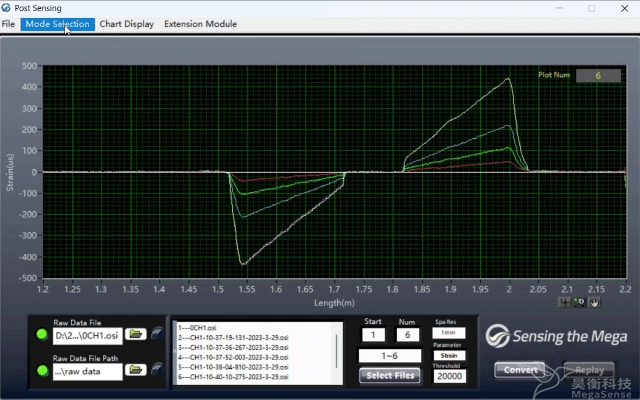Screen dimensions: 640x400
Task: Toggle the green LED next to Raw Data File Path
Action: (41, 371)
